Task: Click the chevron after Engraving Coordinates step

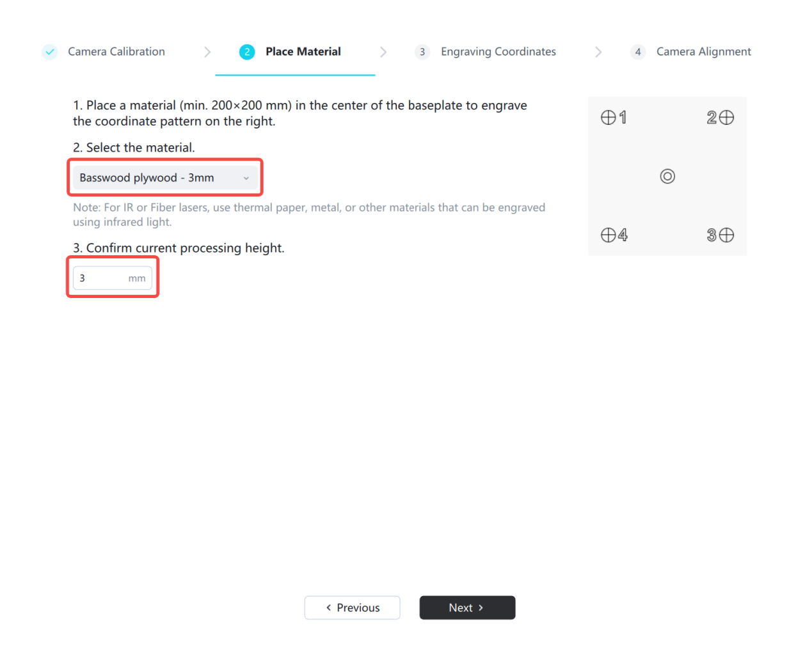Action: 598,52
